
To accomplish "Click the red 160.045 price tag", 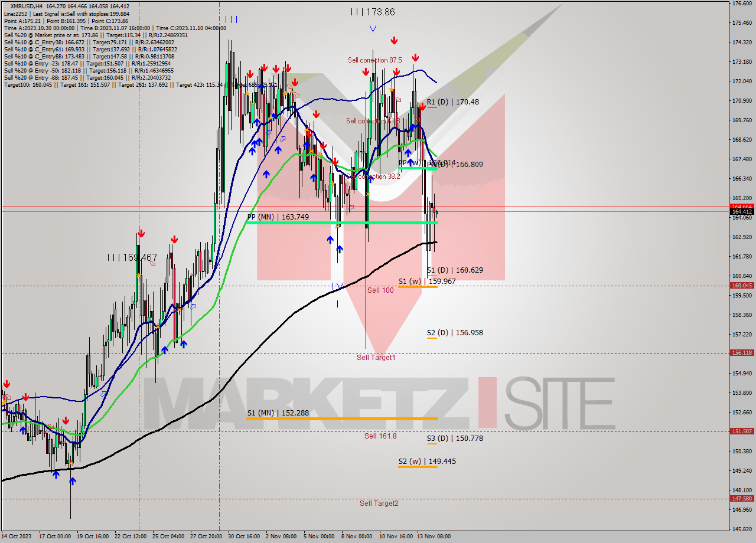I will click(x=742, y=285).
